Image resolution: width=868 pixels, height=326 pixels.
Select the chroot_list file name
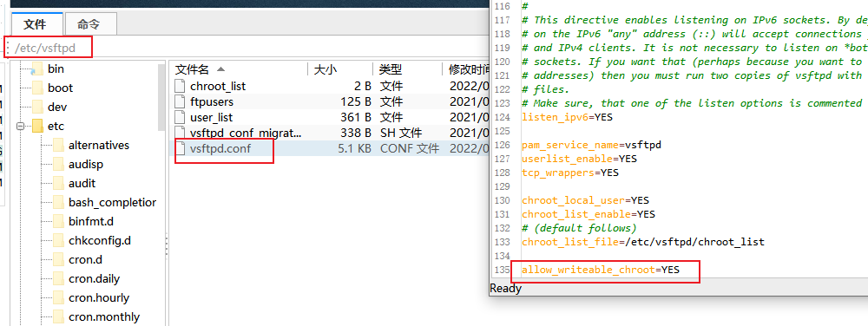click(218, 86)
